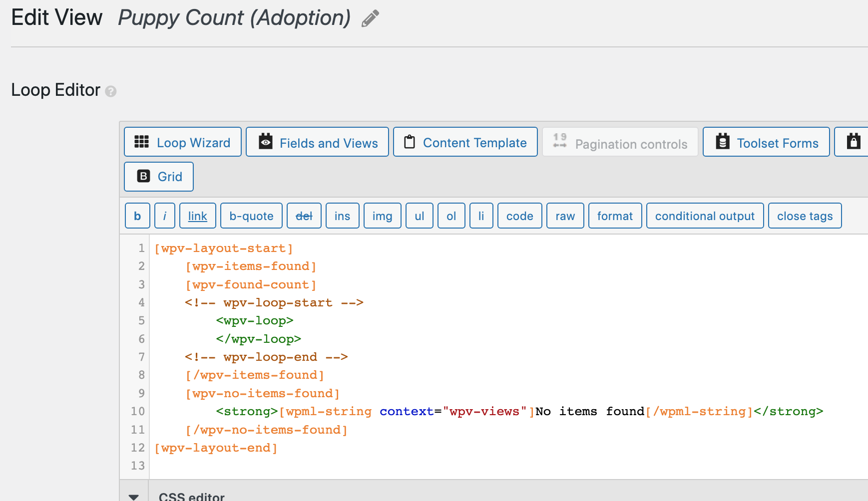Viewport: 868px width, 501px height.
Task: Expand the CSS editor section arrow
Action: pyautogui.click(x=133, y=497)
